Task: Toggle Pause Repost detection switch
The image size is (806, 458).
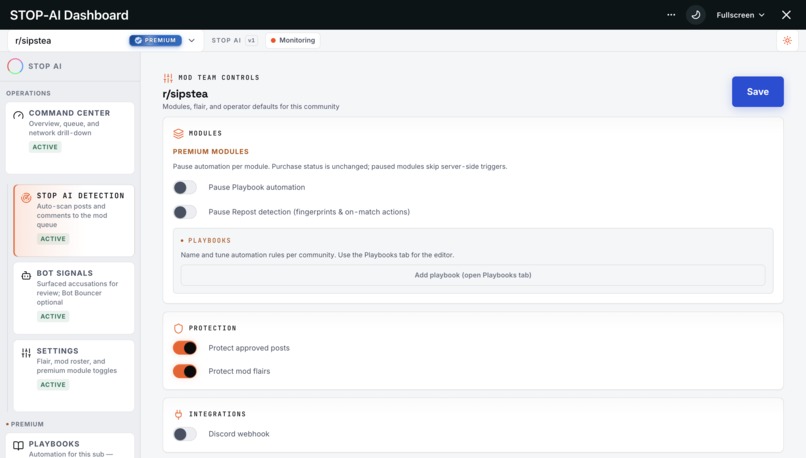Action: click(x=185, y=212)
